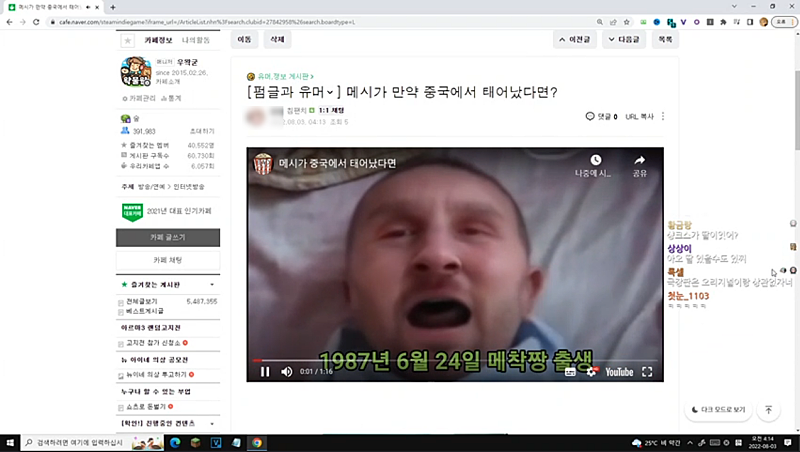
Task: Open the popcorn channel avatar on the video
Action: [x=263, y=163]
